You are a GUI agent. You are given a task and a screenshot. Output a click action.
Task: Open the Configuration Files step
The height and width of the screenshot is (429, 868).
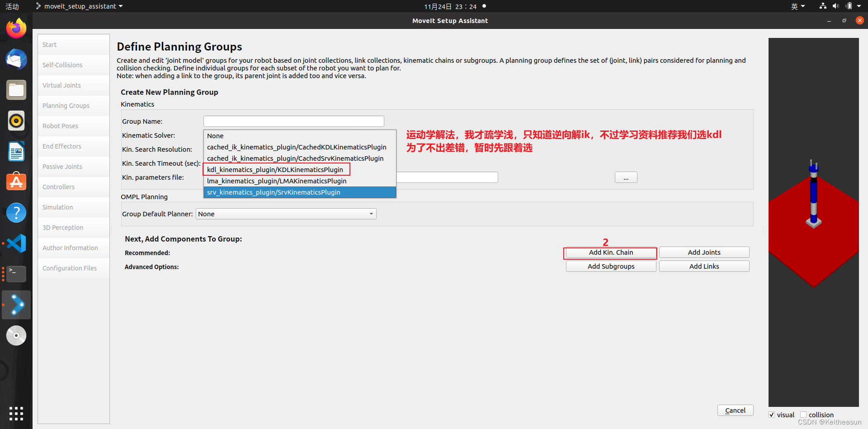pos(74,268)
